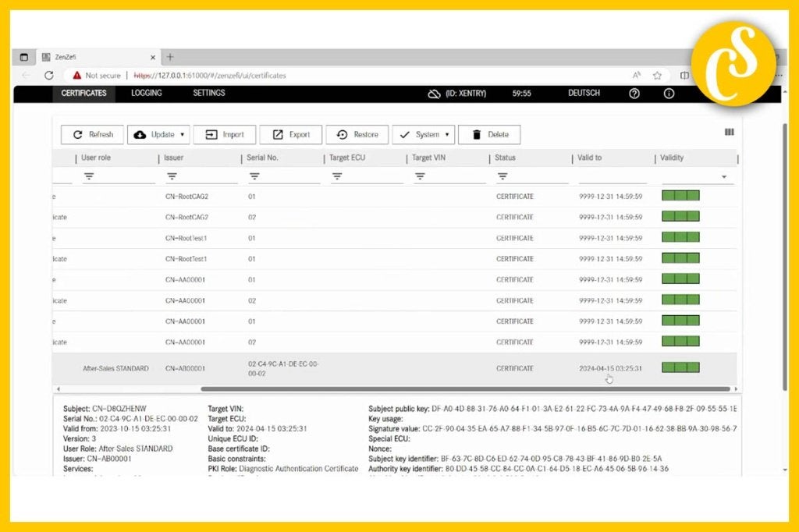The width and height of the screenshot is (799, 532).
Task: Click the Target ECU filter icon
Action: point(337,176)
